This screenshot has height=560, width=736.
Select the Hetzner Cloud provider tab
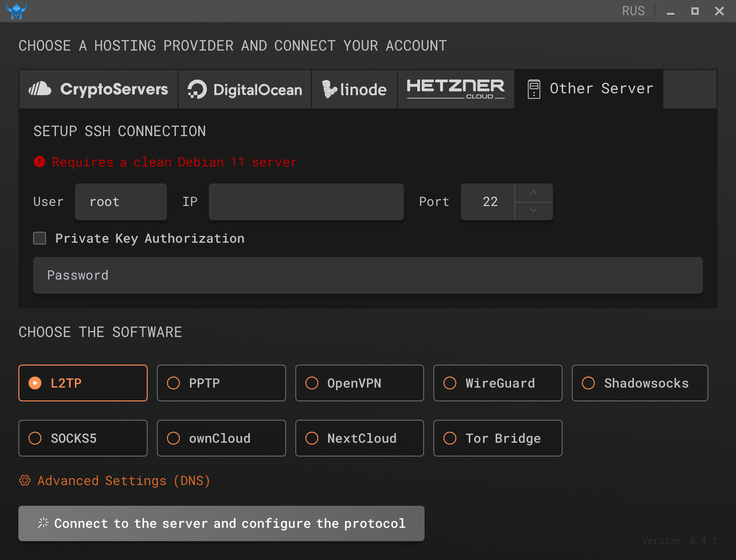point(456,89)
